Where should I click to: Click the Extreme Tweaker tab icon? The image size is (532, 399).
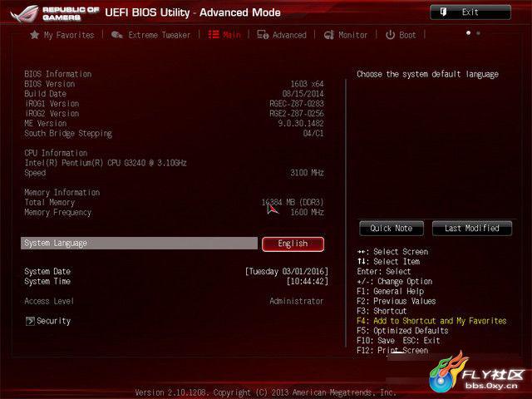click(116, 35)
